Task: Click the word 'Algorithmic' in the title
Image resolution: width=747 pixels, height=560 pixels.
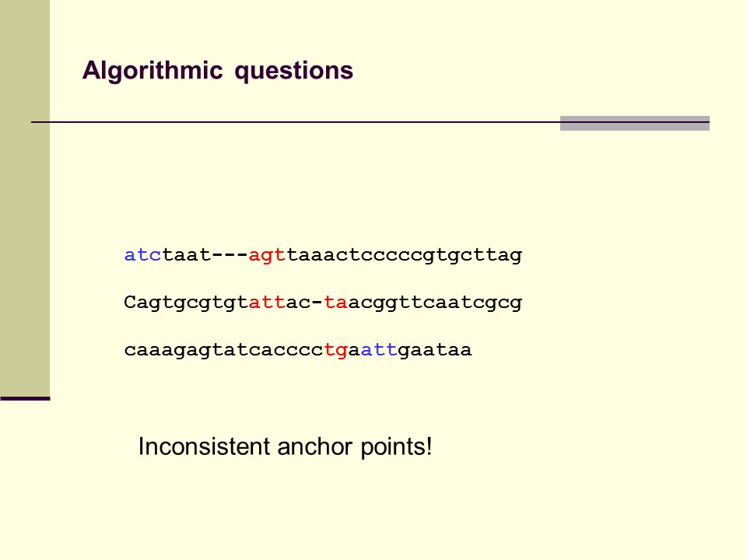Action: click(x=153, y=71)
